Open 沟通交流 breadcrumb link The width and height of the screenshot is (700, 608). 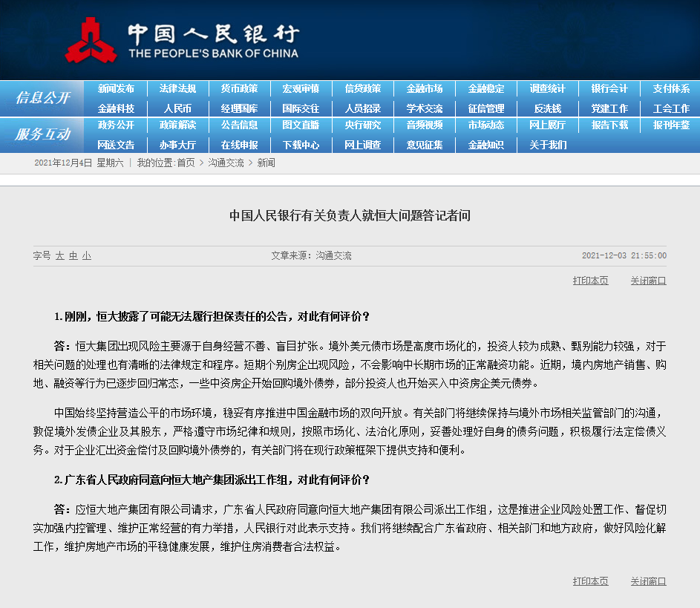click(x=226, y=163)
